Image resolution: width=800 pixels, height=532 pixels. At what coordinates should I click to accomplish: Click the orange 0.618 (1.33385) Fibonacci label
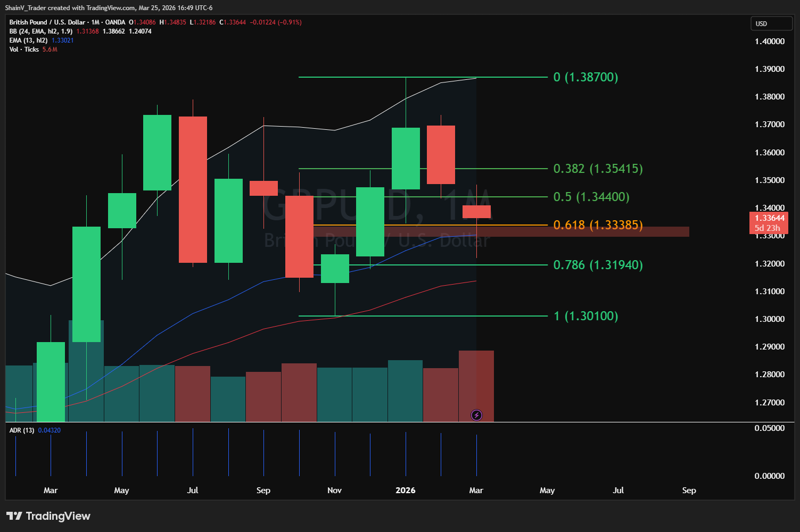pyautogui.click(x=598, y=225)
